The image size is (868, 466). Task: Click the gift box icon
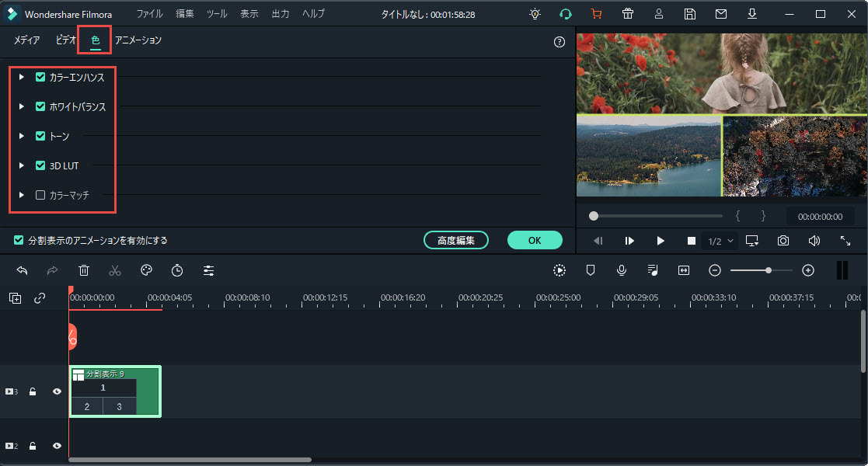click(x=628, y=15)
